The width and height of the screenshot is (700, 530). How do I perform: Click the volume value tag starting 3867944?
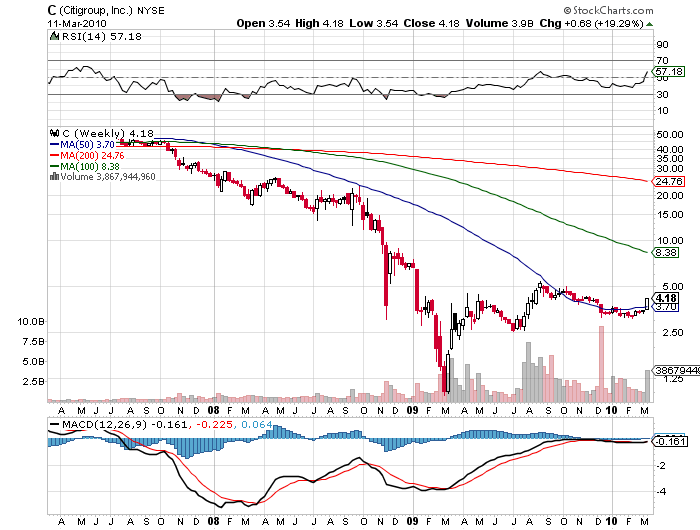click(x=676, y=370)
